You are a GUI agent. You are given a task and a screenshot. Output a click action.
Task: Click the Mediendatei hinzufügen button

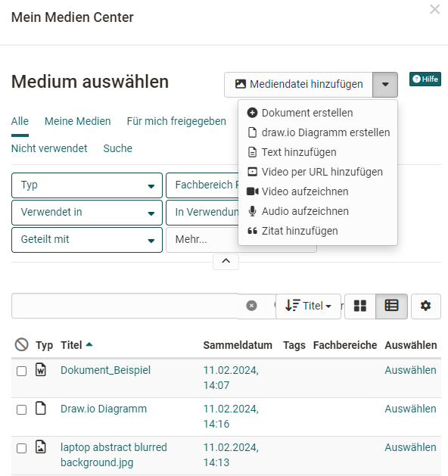[x=299, y=85]
